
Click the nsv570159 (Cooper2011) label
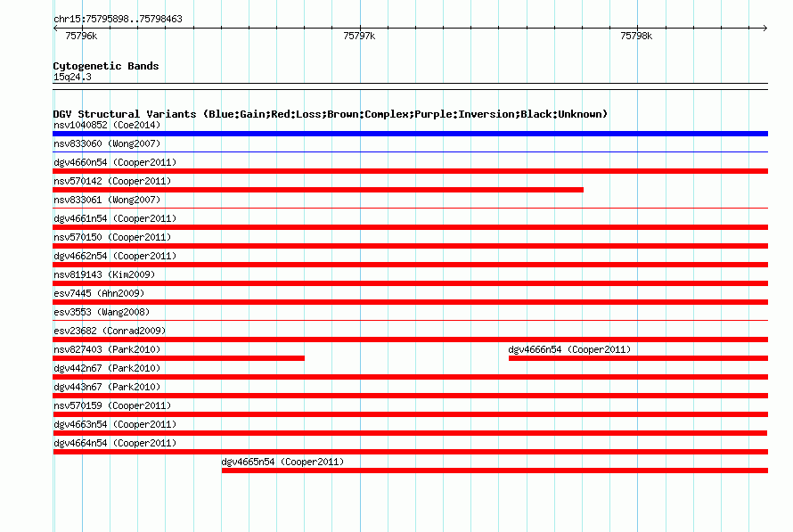click(x=112, y=405)
